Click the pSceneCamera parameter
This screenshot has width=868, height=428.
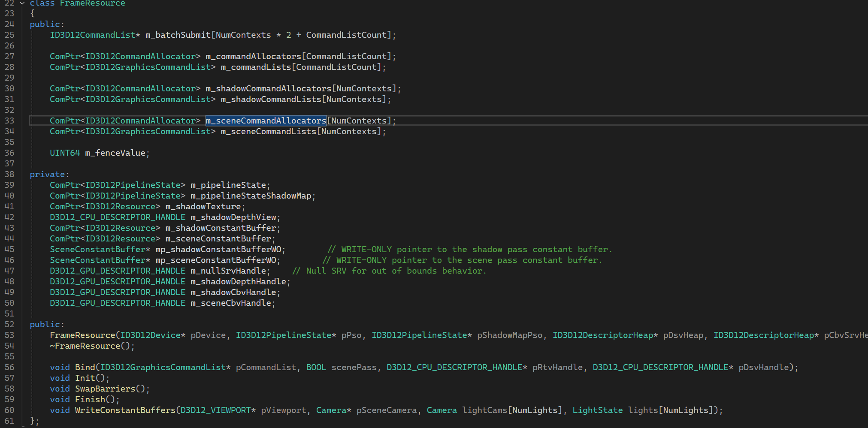coord(387,410)
